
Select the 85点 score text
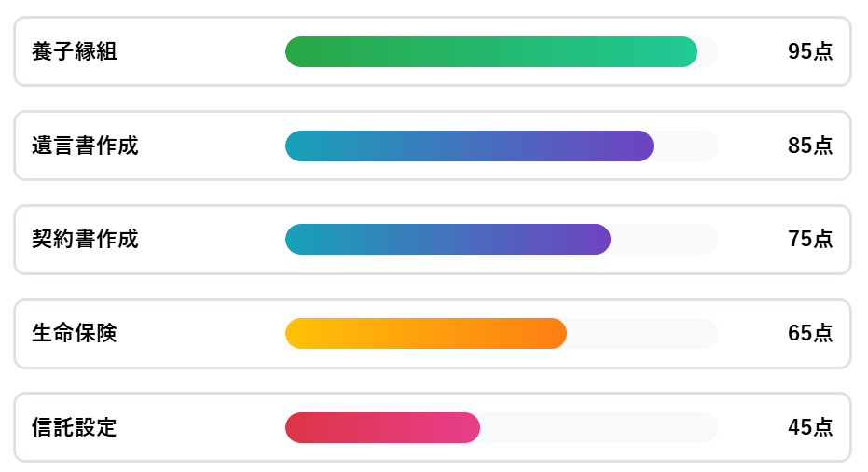[x=810, y=146]
